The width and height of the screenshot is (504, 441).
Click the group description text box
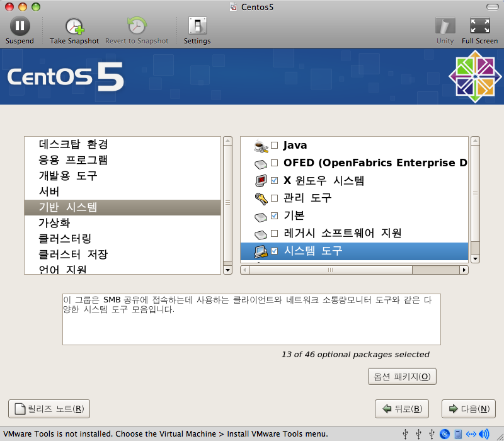tap(251, 319)
